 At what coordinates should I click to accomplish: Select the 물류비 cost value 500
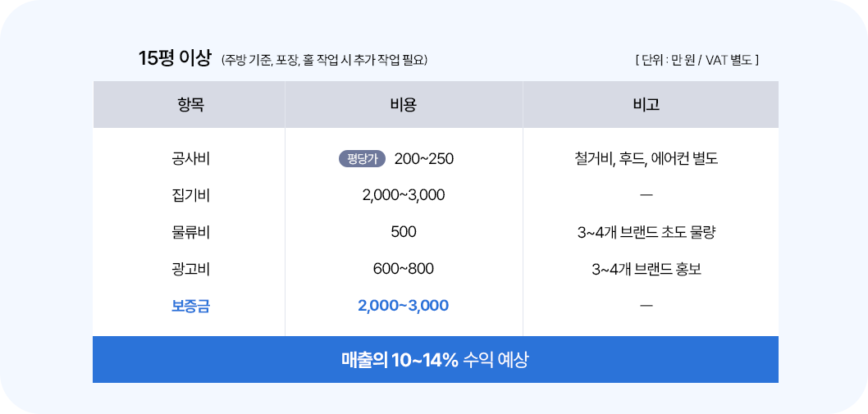tap(404, 232)
